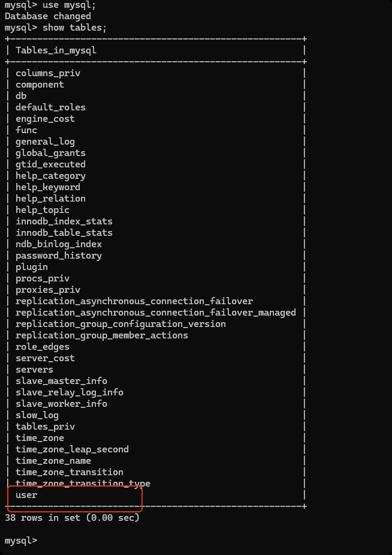Click the plugin table entry
The height and width of the screenshot is (555, 392).
32,267
